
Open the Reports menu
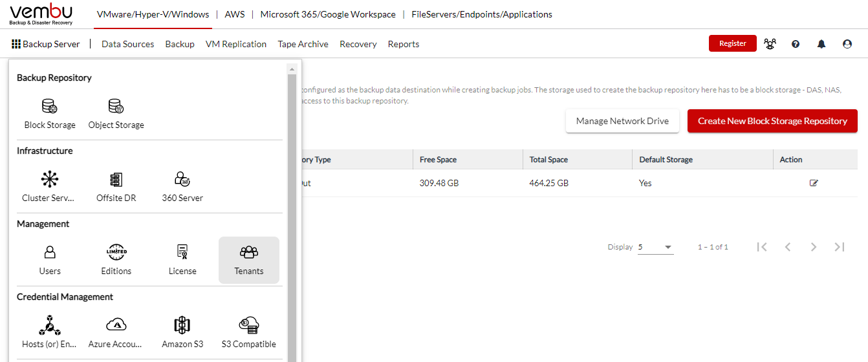[404, 44]
